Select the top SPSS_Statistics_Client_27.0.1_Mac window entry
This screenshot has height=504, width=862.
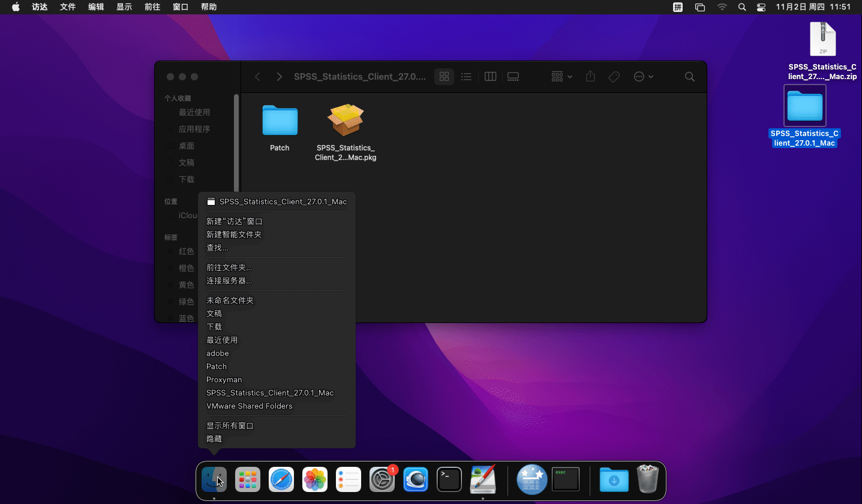click(x=277, y=201)
